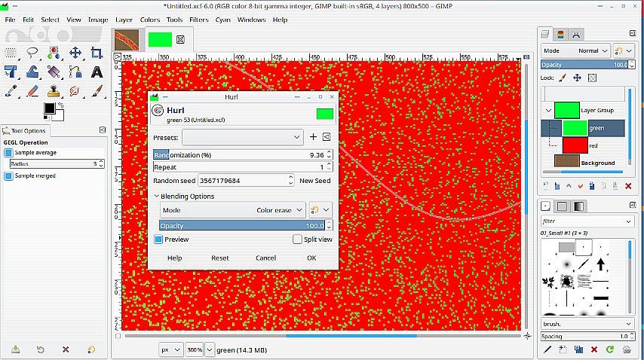This screenshot has height=360, width=644.
Task: Click the anchor floating layer icon
Action: pos(603,186)
